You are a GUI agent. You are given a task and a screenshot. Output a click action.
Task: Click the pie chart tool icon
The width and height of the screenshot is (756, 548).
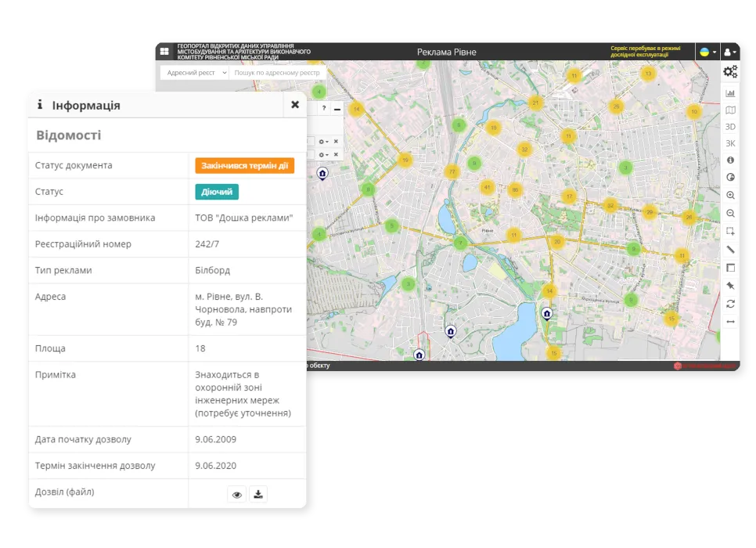730,177
